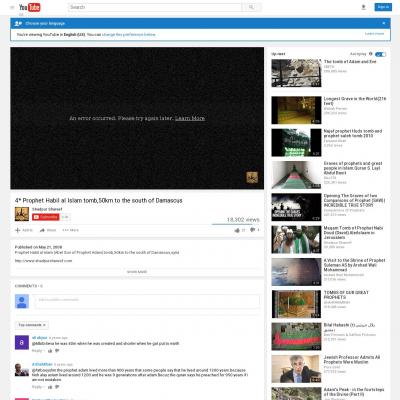Focus the Search input field
400x400 pixels.
click(x=155, y=7)
